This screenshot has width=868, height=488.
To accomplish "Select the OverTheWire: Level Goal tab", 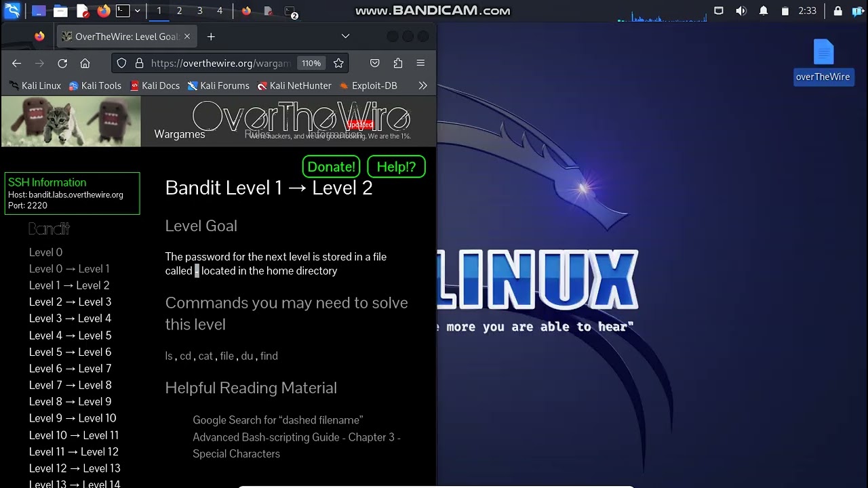I will coord(126,37).
